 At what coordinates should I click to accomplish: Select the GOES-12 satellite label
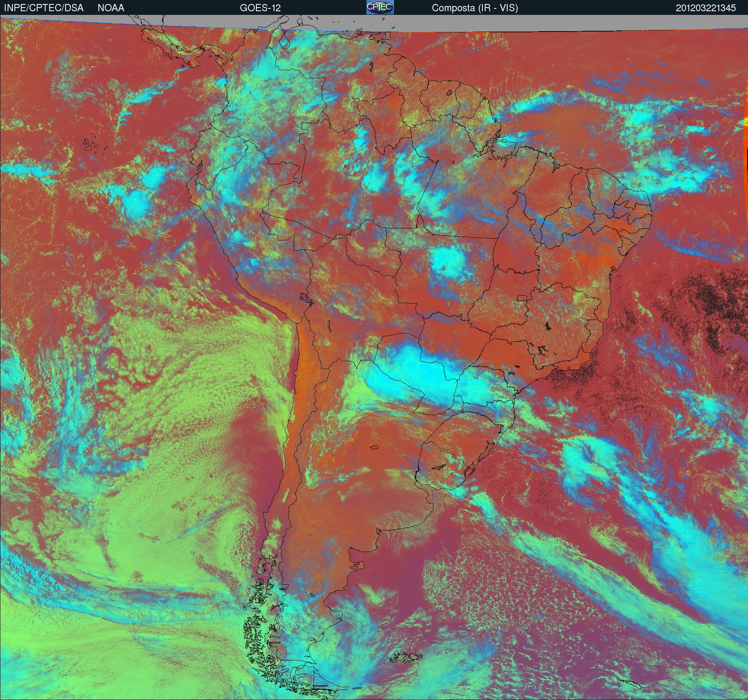click(260, 8)
